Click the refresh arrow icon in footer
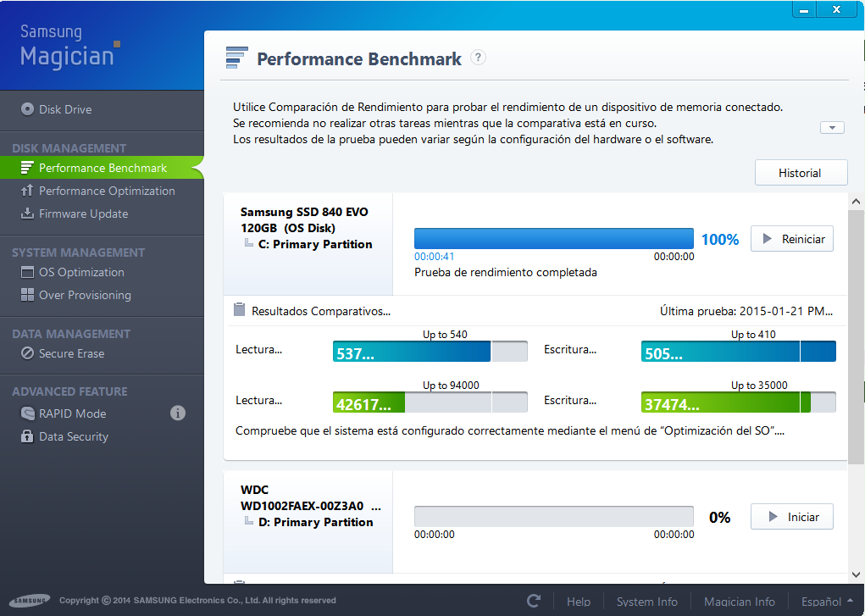The image size is (865, 616). click(x=534, y=601)
